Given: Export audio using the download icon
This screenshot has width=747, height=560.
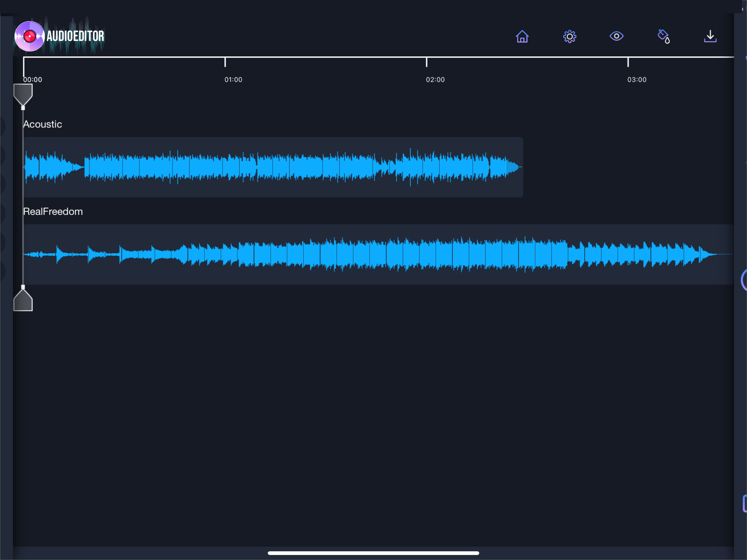Looking at the screenshot, I should 710,36.
